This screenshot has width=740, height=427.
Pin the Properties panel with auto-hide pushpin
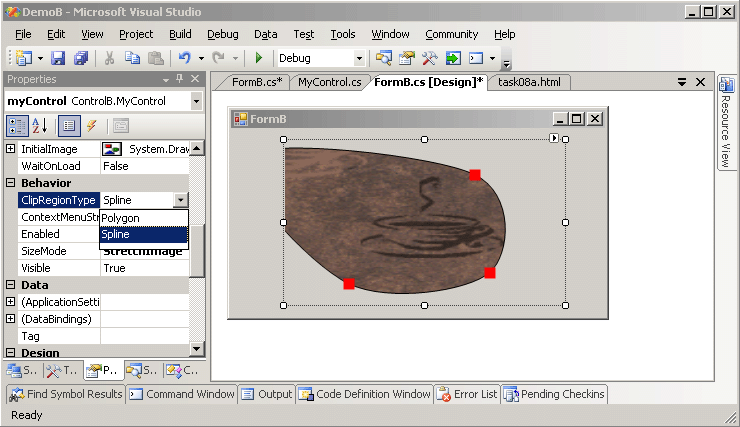tap(179, 79)
